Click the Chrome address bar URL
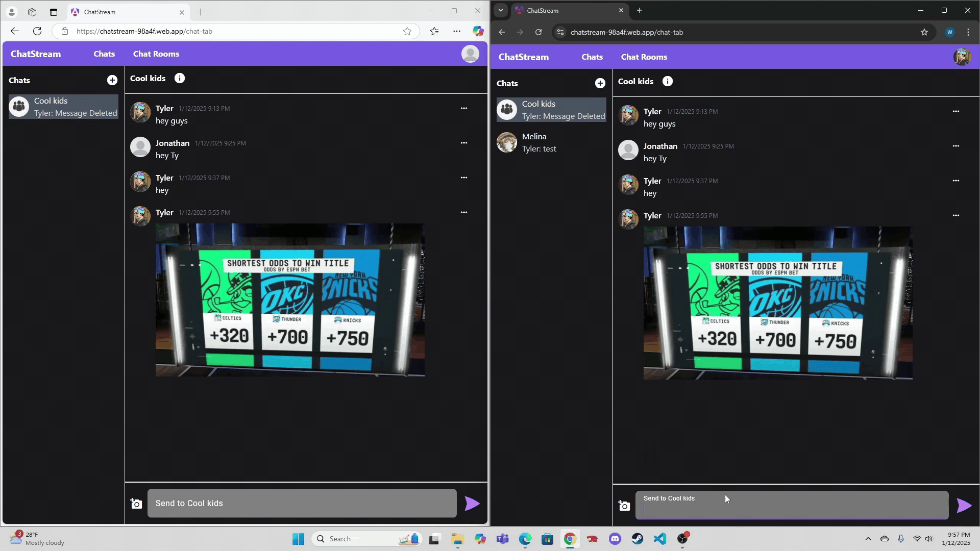The image size is (980, 551). click(x=627, y=32)
